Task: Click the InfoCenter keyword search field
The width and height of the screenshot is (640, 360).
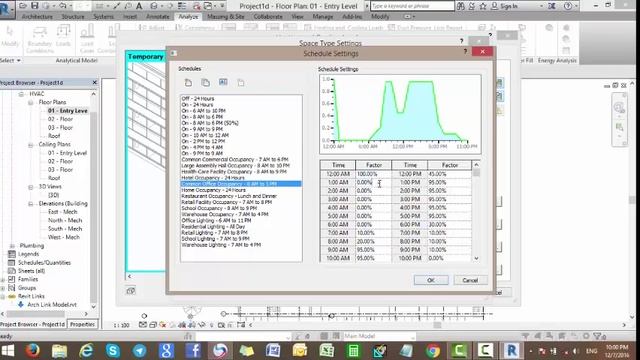Action: [x=412, y=6]
